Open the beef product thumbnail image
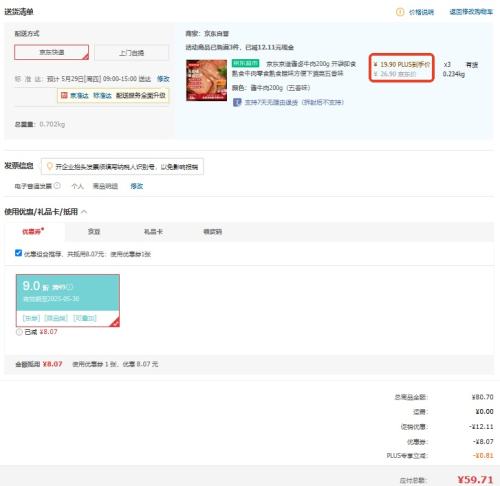Viewport: 500px width, 486px height. tap(207, 80)
